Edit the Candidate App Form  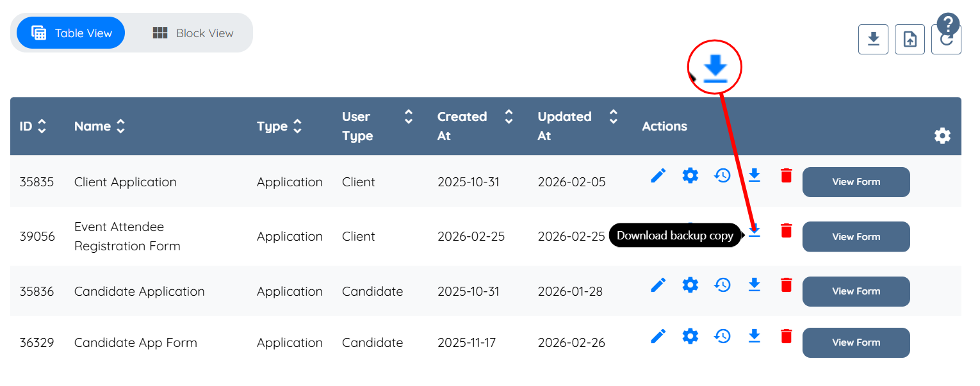pyautogui.click(x=658, y=336)
